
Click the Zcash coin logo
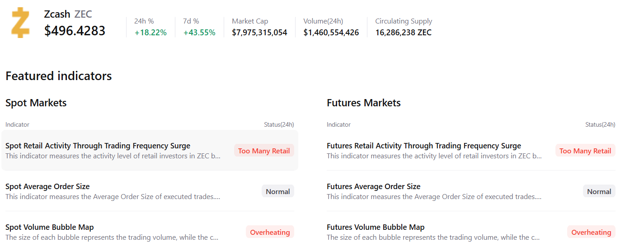coord(20,23)
